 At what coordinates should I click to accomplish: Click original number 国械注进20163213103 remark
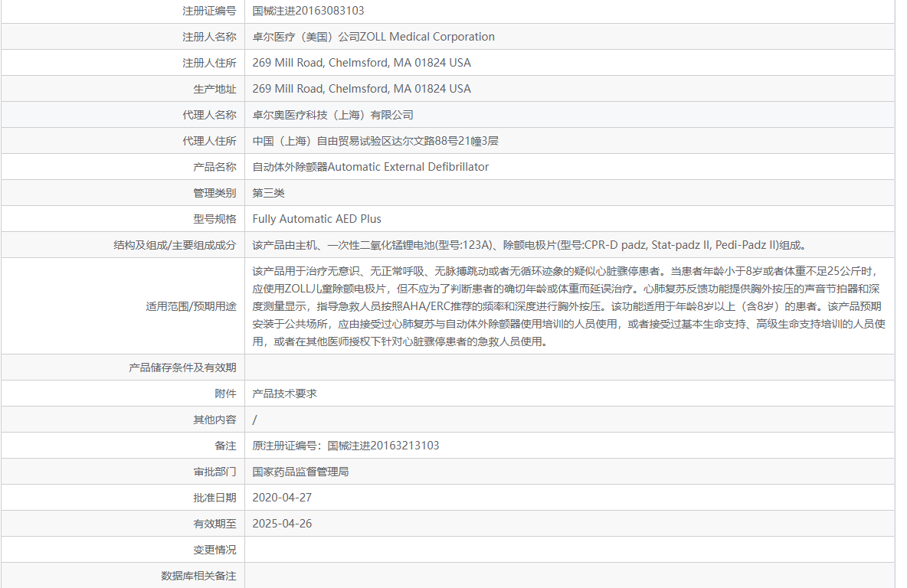[346, 446]
